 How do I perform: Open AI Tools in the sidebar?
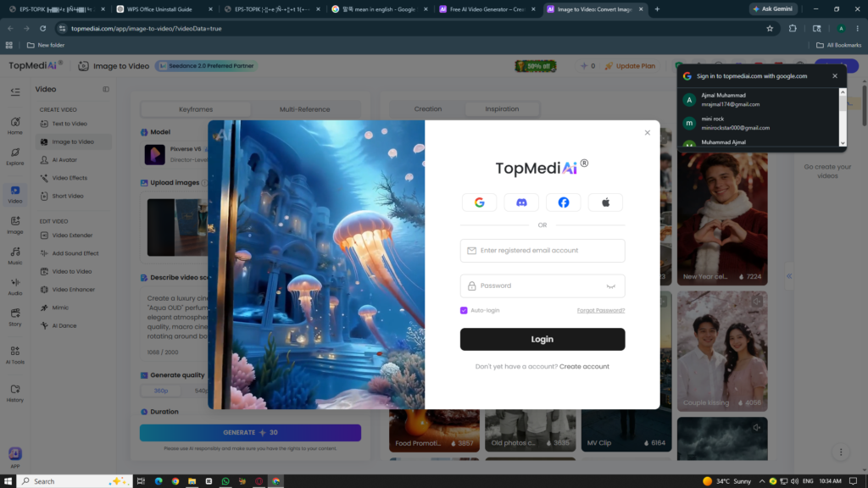click(x=15, y=355)
